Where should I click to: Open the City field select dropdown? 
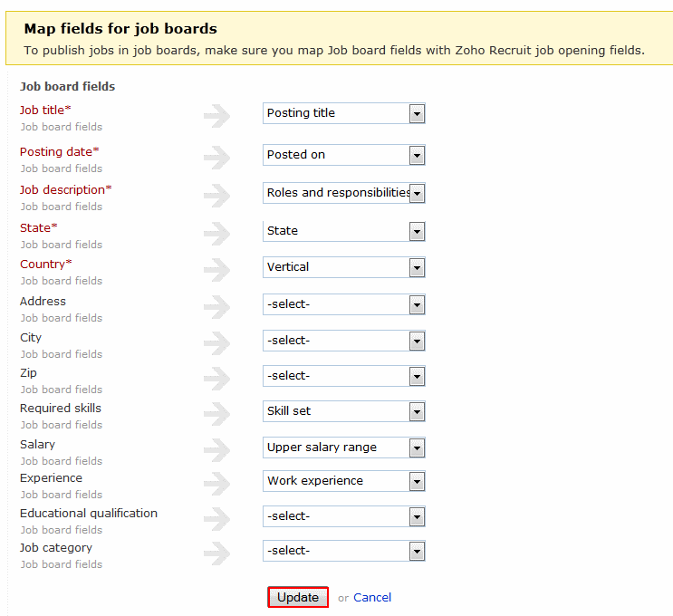coord(343,341)
